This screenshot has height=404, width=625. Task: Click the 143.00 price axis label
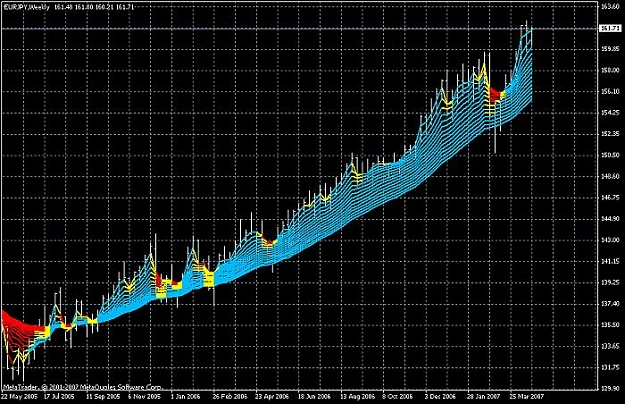point(610,240)
